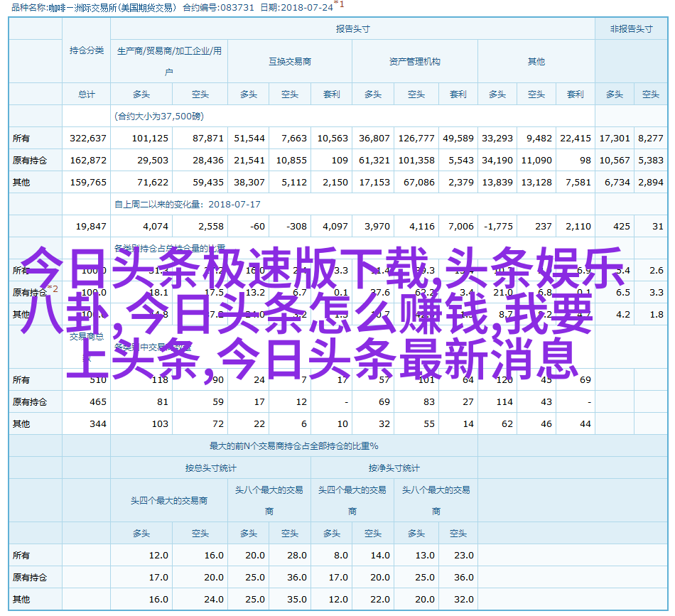Screen dimensions: 675x616
Task: Click the negative change value -1,775
Action: [498, 226]
